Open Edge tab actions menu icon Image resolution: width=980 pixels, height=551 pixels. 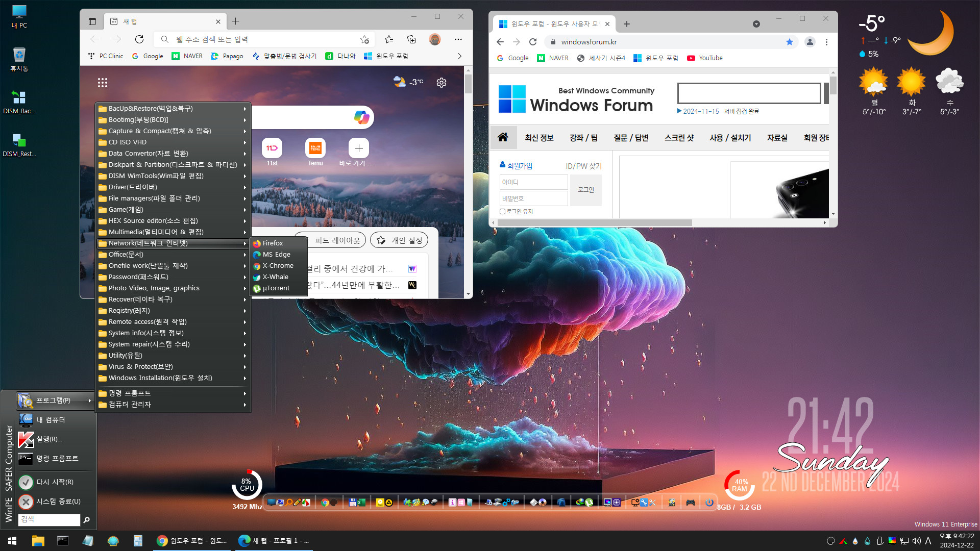click(92, 21)
